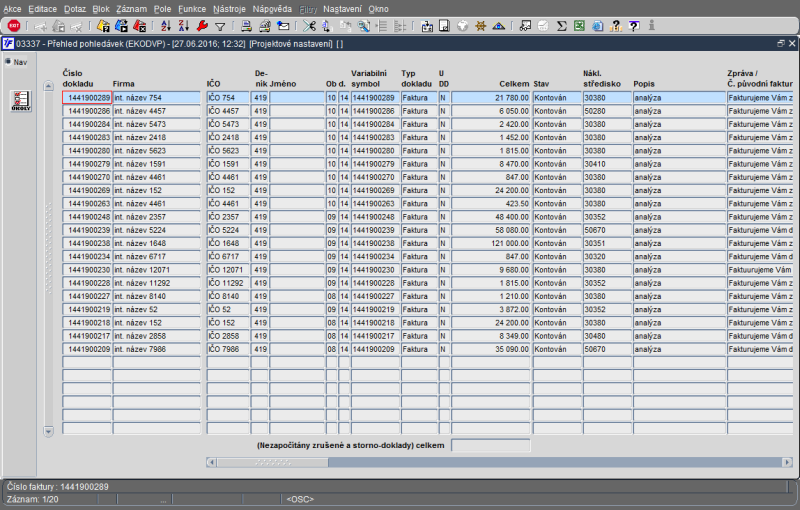Open the Záznam menu
Screen dimensions: 800x510
(131, 9)
